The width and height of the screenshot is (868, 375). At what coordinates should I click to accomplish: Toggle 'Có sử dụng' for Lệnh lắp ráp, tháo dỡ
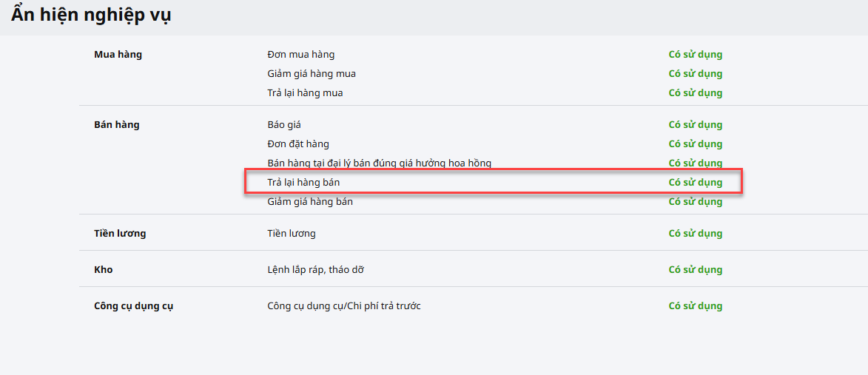(x=695, y=270)
